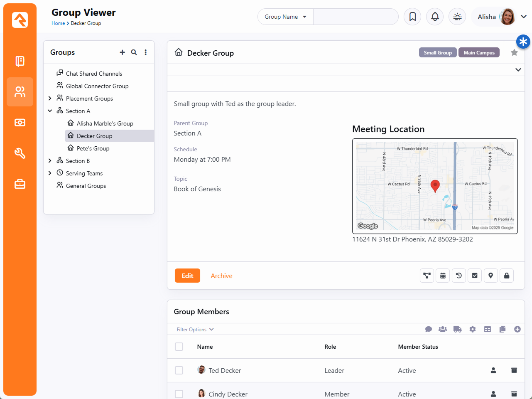Check the box for Cindy Decker
Image resolution: width=532 pixels, height=399 pixels.
pos(179,394)
